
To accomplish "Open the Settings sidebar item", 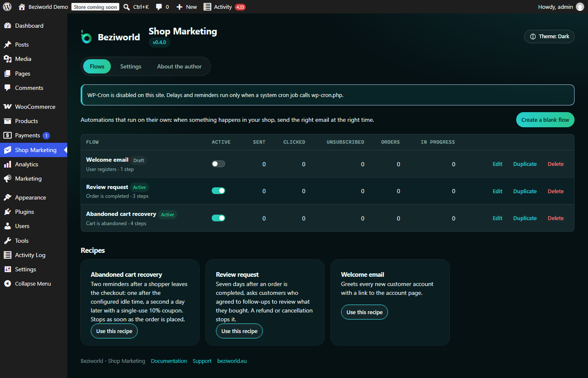I will pyautogui.click(x=34, y=269).
